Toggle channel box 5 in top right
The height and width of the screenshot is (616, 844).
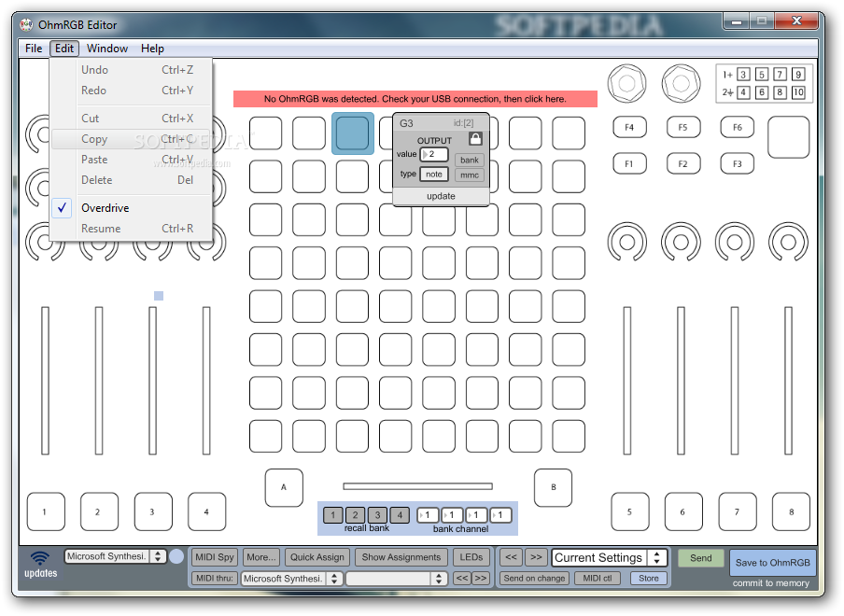(x=762, y=75)
